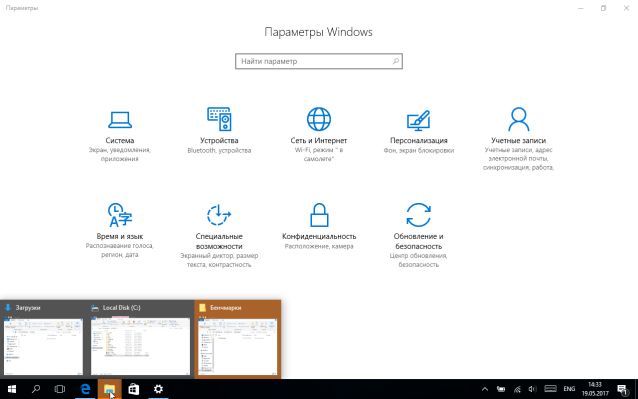Open Task View on the taskbar

[60, 389]
